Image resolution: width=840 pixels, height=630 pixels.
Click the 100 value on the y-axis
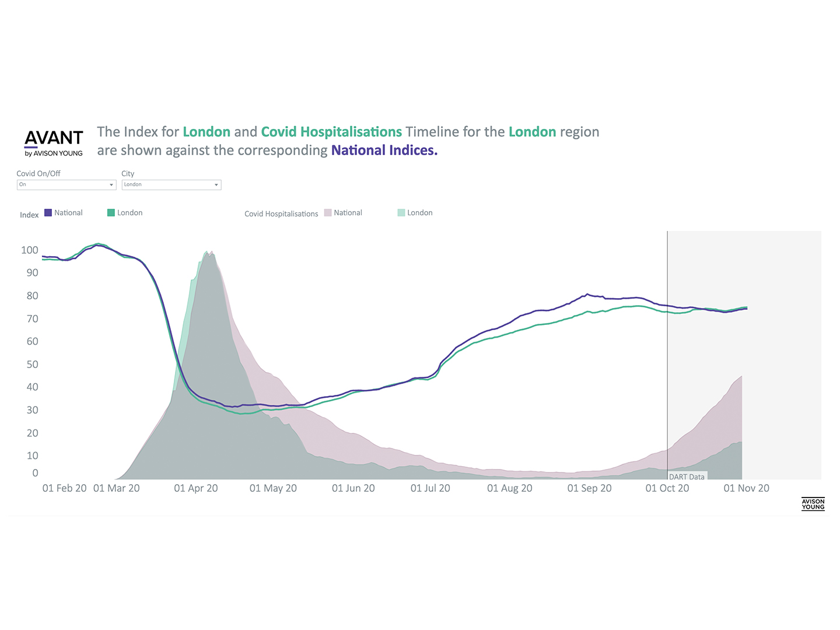tap(30, 250)
